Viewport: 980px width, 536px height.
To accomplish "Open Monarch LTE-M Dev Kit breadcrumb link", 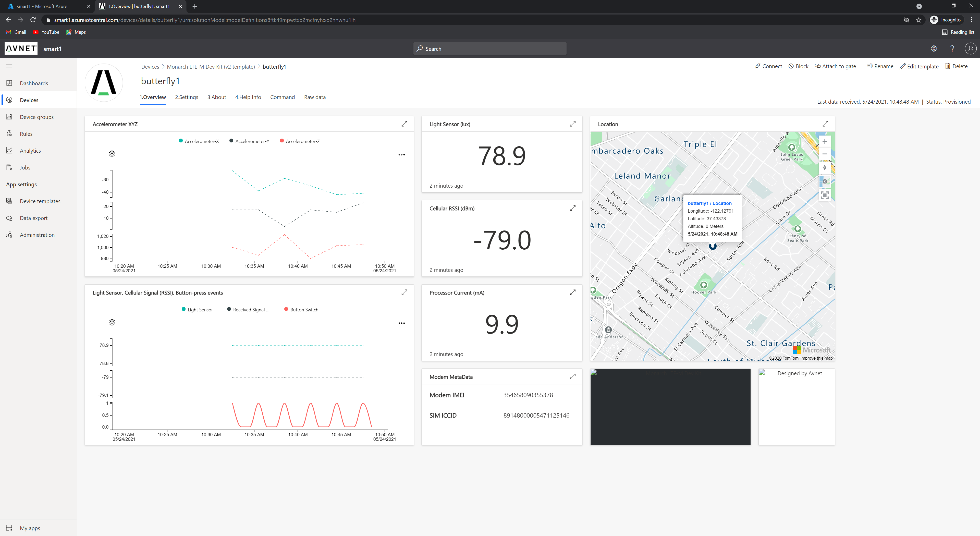I will 211,67.
